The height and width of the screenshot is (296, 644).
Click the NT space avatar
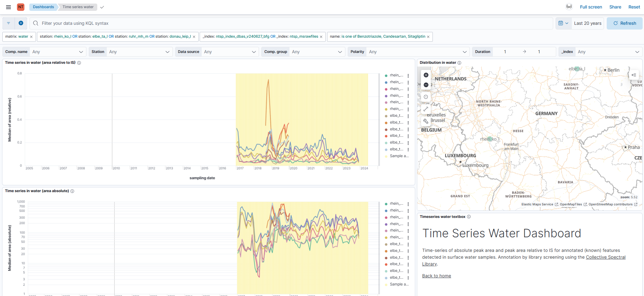[x=21, y=7]
